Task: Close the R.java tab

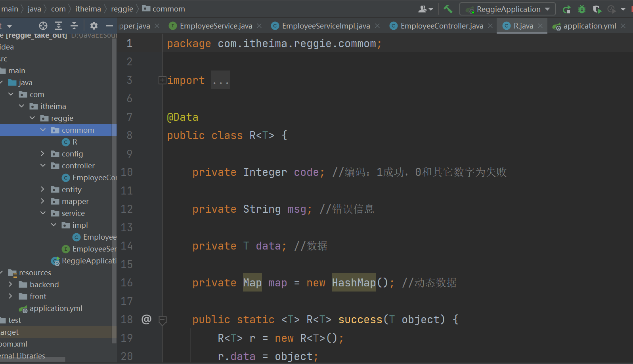Action: pyautogui.click(x=540, y=26)
